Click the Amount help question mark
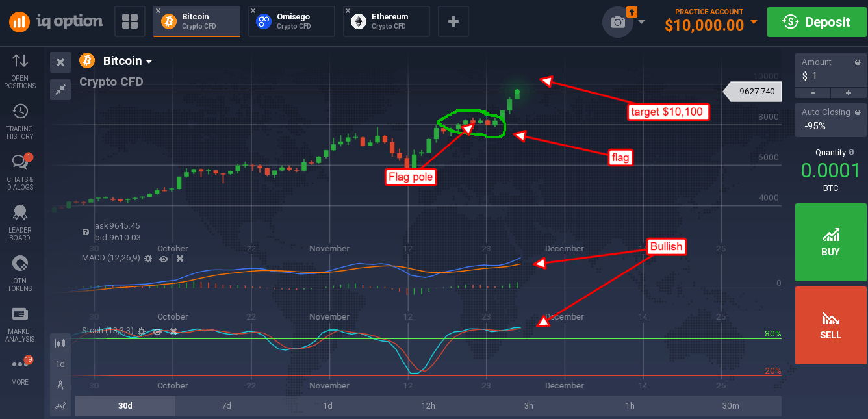Image resolution: width=868 pixels, height=419 pixels. point(857,62)
